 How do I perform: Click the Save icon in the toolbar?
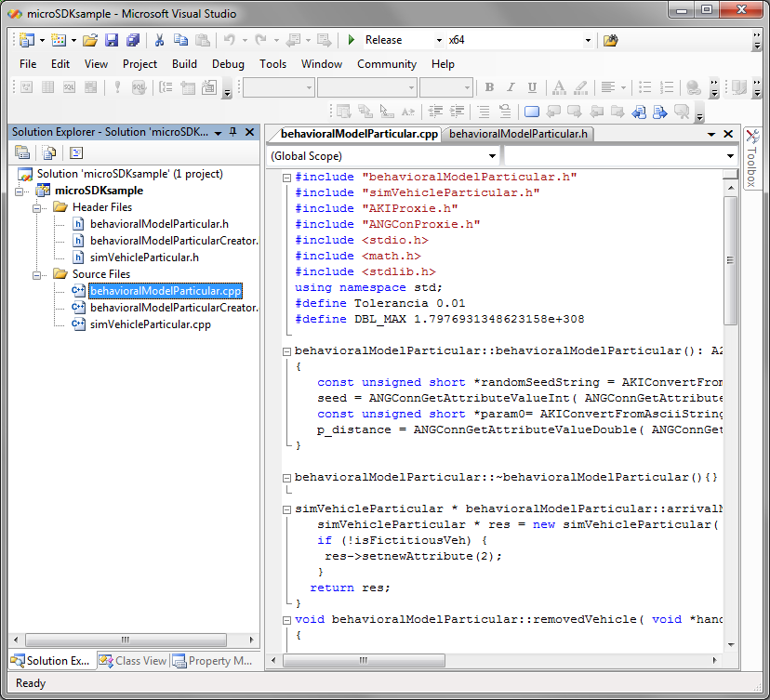[112, 40]
